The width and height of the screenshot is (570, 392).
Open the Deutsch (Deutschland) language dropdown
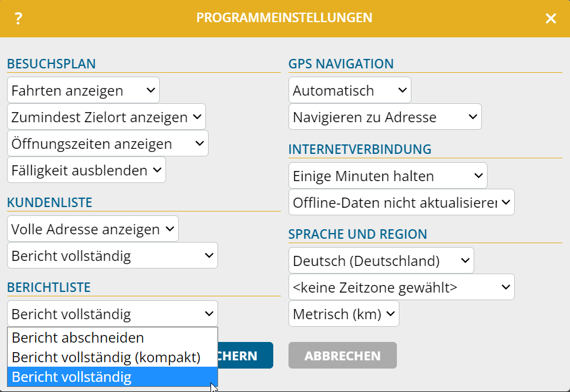click(x=381, y=261)
